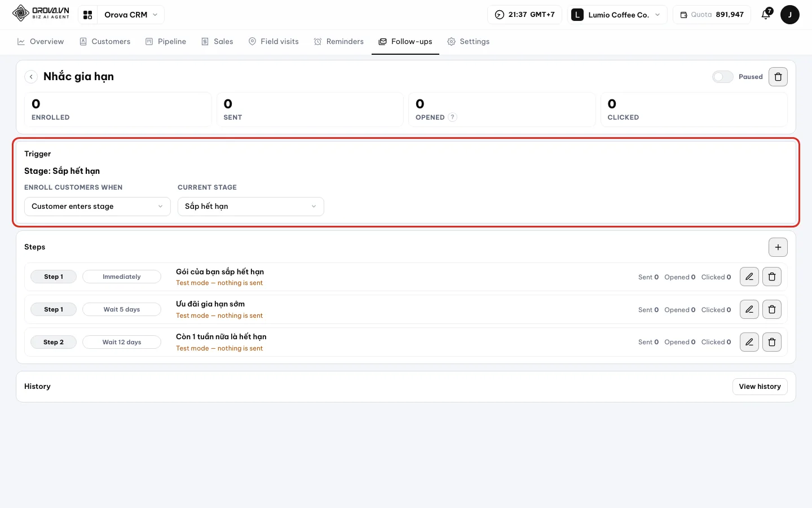This screenshot has height=508, width=812.
Task: Open the app grid switcher icon
Action: [x=87, y=15]
